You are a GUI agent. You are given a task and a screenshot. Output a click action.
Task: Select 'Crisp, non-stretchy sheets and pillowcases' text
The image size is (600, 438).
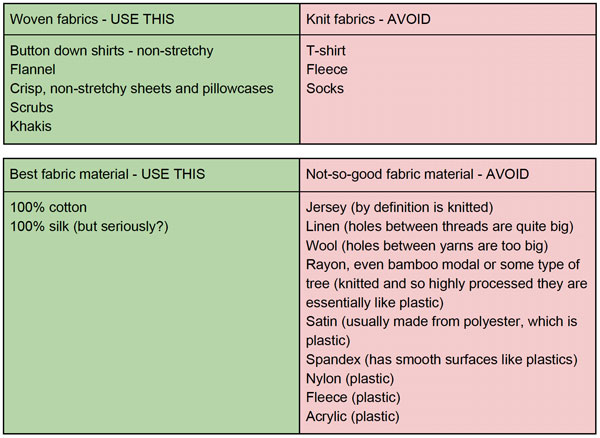142,89
